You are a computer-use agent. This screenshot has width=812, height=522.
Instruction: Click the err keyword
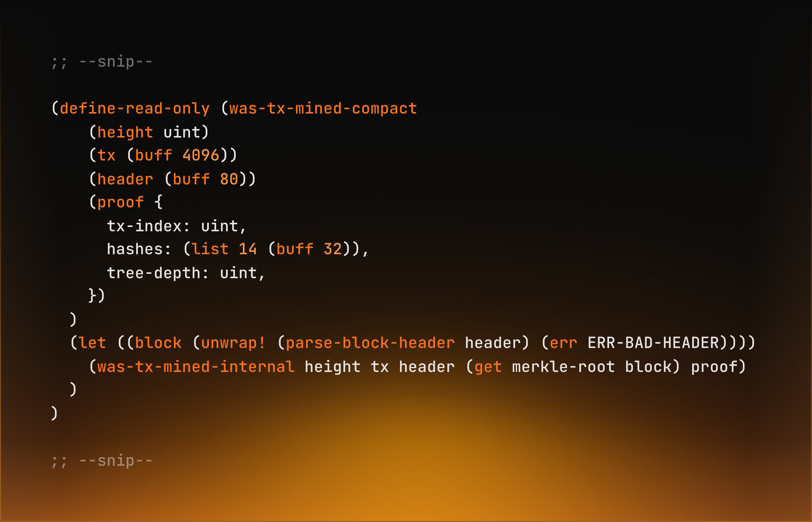(563, 343)
